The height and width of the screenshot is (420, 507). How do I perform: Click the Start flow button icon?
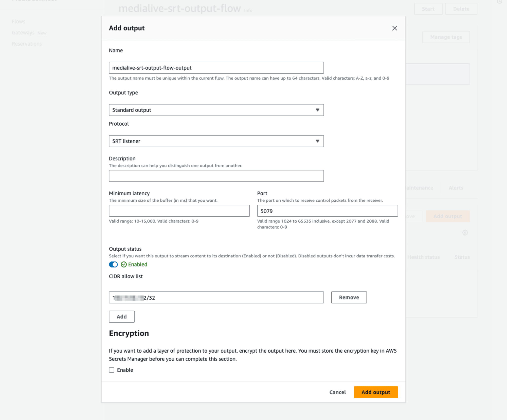click(x=428, y=8)
